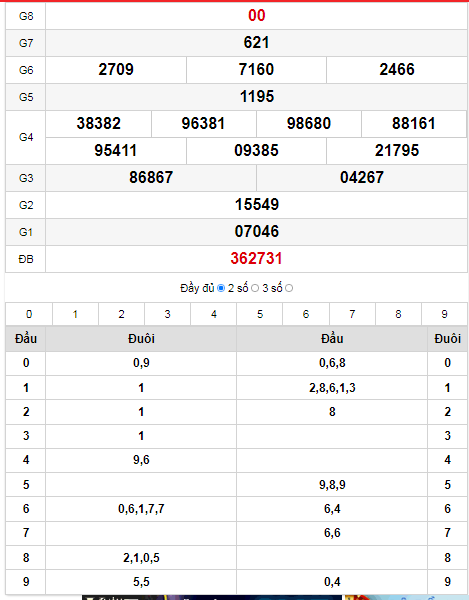Click the G3 prize number 86867
This screenshot has width=469, height=600.
pos(151,178)
